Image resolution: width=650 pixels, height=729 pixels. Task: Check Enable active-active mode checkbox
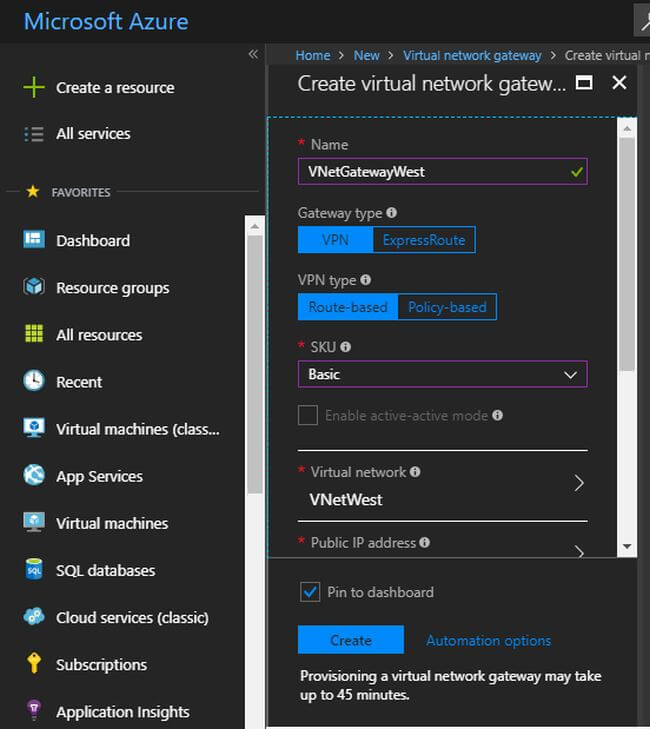(x=308, y=415)
